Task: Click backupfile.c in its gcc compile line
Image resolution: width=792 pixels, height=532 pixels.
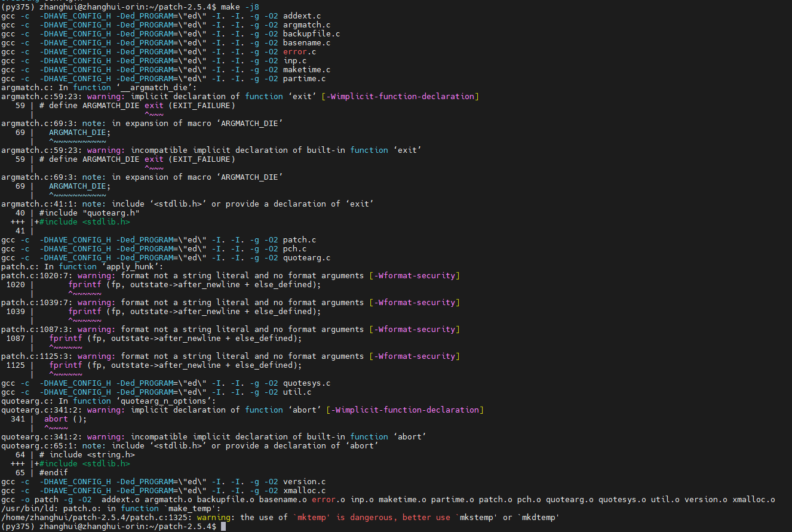Action: (312, 33)
